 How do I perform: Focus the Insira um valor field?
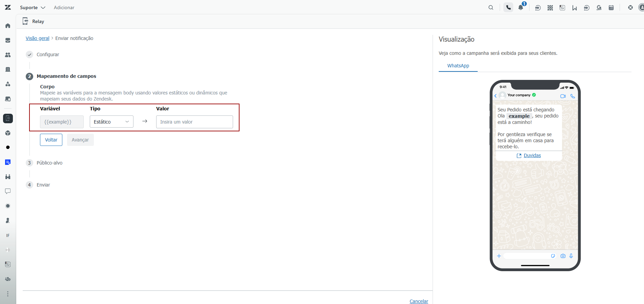click(194, 122)
